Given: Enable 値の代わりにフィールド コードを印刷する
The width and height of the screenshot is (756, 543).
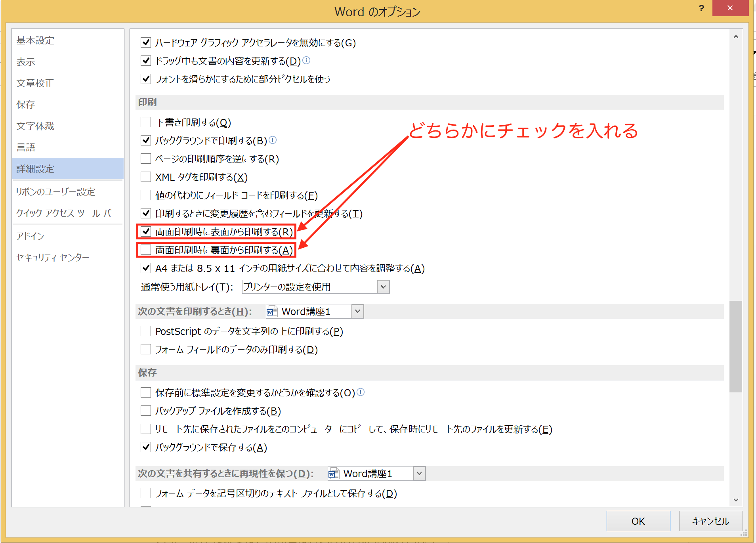Looking at the screenshot, I should [146, 195].
